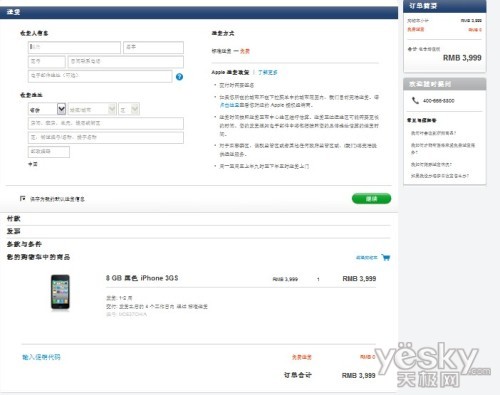Viewport: 500px width, 395px height.
Task: Expand the 发票 invoice section
Action: coord(14,231)
